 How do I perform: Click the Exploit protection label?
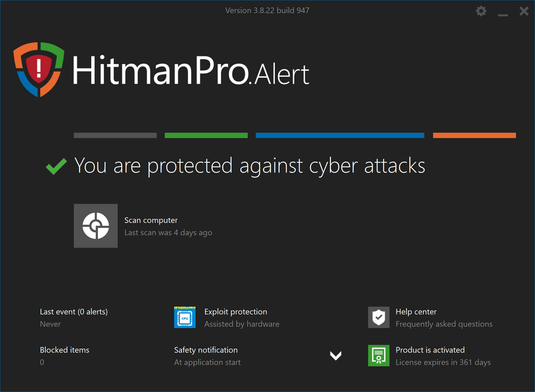(x=236, y=312)
